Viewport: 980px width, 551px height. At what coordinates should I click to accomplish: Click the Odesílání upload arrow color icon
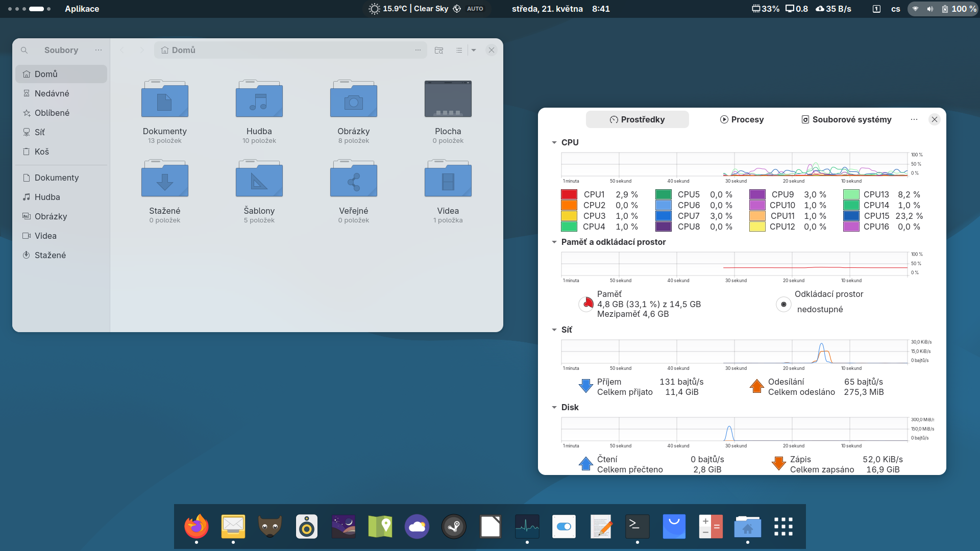[x=757, y=386]
